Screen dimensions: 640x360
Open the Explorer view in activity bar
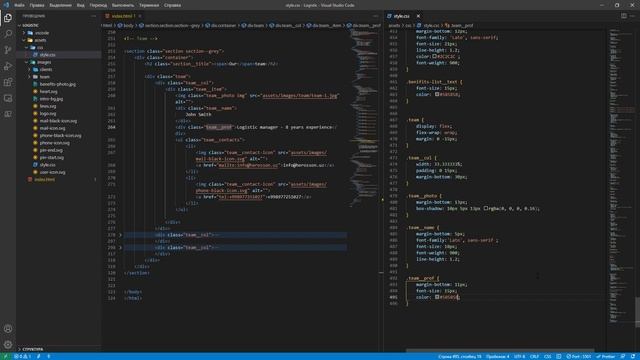pos(8,18)
